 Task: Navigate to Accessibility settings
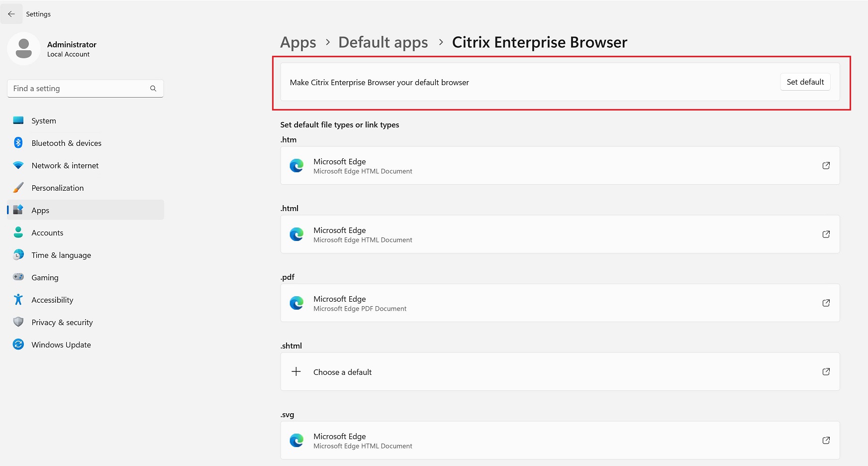pyautogui.click(x=86, y=300)
